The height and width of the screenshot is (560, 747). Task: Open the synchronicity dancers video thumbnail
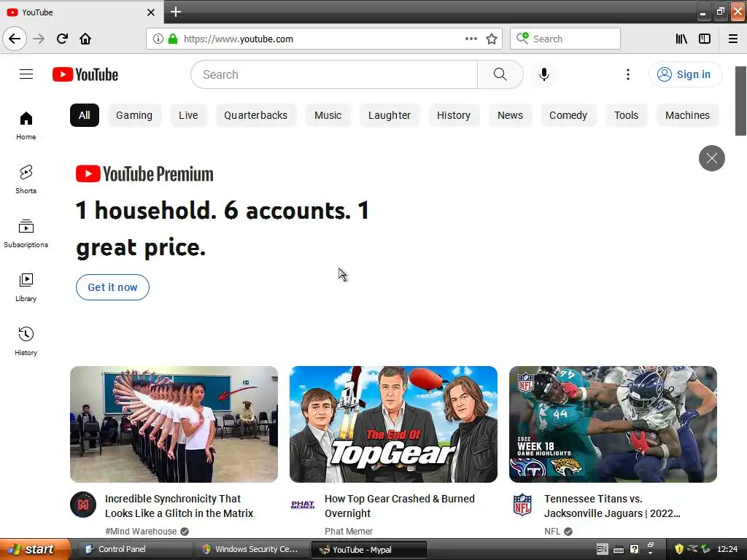pyautogui.click(x=174, y=424)
